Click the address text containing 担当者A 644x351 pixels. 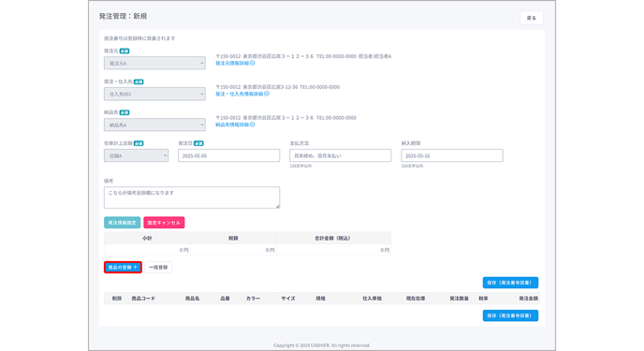click(x=303, y=56)
